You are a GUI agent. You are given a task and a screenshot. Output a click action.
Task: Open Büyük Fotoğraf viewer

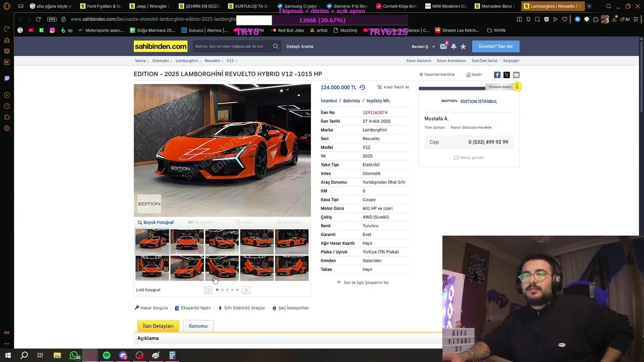(156, 222)
